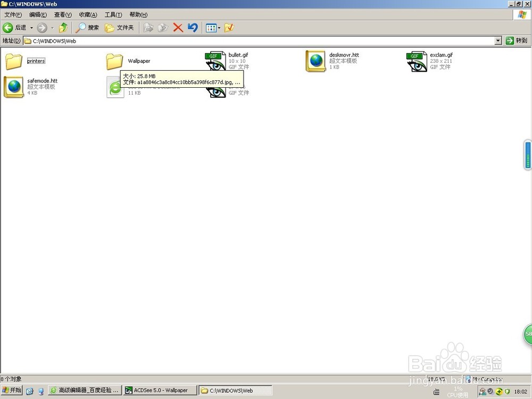Screen dimensions: 532x399
Task: Click the 开始 Start button
Action: coord(12,390)
